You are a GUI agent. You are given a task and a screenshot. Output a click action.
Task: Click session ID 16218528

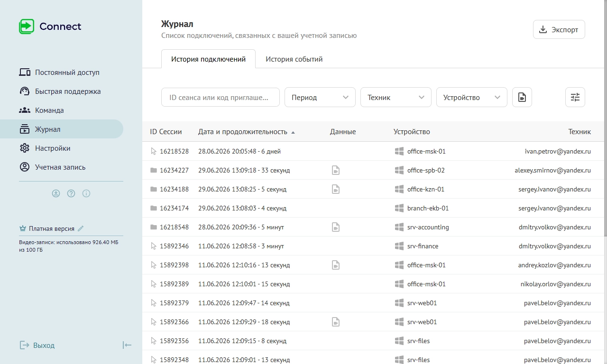174,151
